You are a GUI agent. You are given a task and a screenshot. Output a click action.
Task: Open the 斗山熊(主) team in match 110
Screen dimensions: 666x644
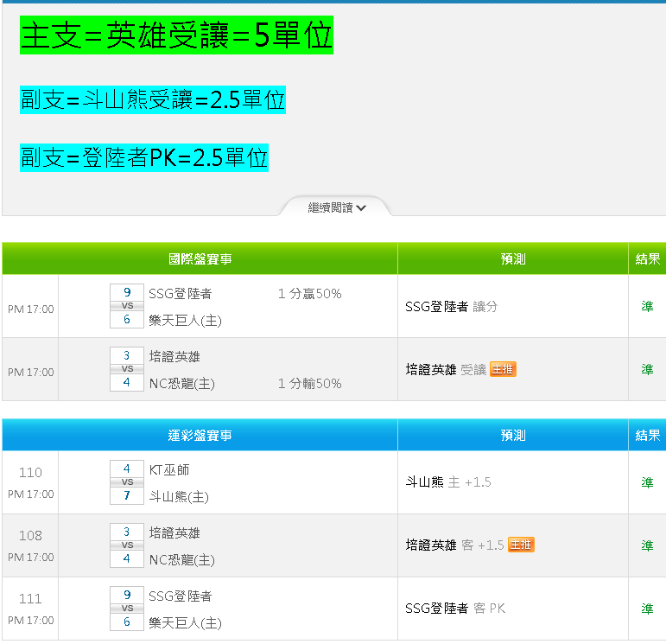coord(179,496)
